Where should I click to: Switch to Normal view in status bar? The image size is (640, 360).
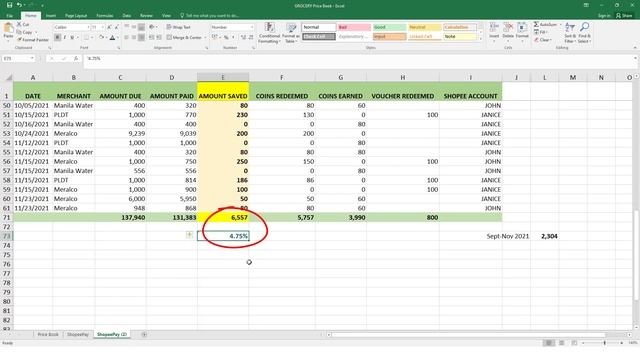[x=549, y=343]
